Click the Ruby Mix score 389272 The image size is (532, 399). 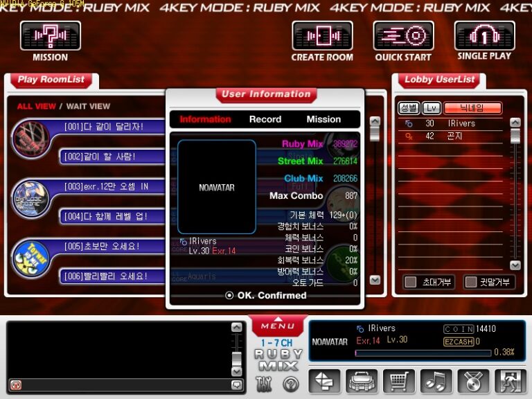(346, 144)
